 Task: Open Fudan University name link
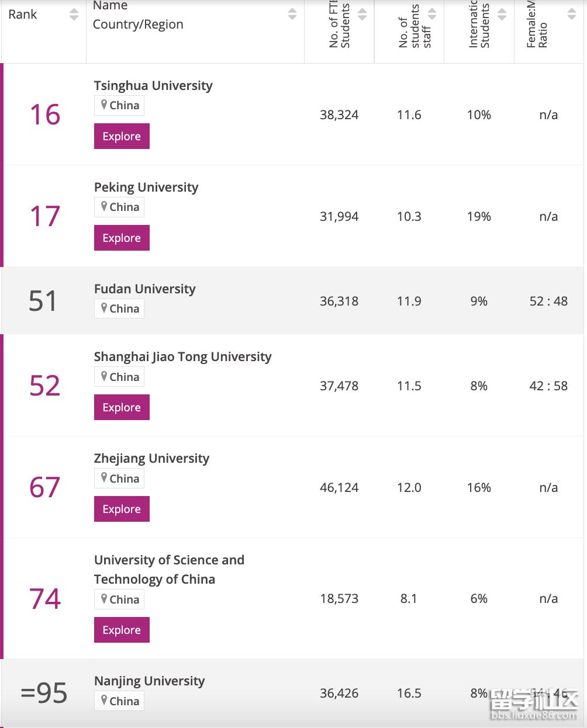(x=145, y=289)
